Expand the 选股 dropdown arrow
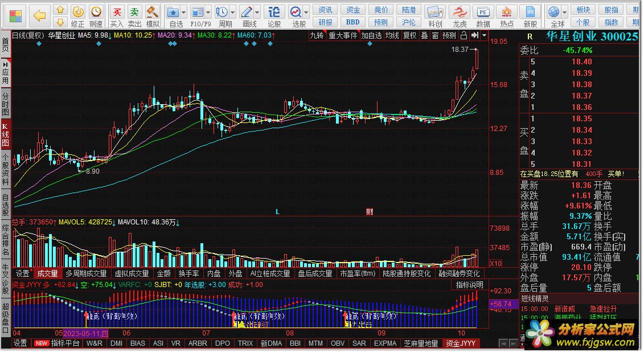The width and height of the screenshot is (644, 352). [306, 13]
